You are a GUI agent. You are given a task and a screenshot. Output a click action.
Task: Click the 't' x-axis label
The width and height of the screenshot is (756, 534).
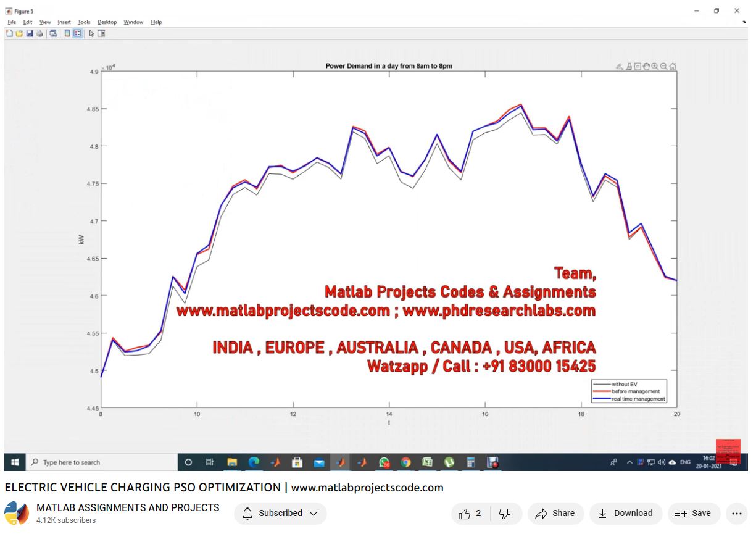tap(389, 423)
